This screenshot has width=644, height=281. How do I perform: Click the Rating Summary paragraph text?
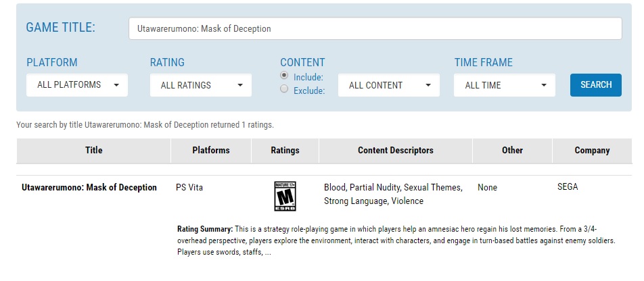[396, 240]
